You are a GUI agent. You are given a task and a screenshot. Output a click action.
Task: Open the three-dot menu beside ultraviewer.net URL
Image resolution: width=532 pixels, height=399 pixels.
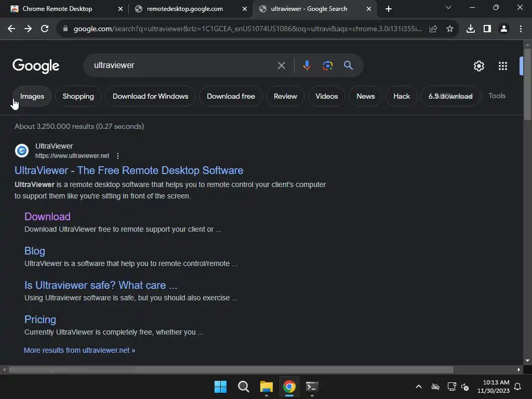118,156
